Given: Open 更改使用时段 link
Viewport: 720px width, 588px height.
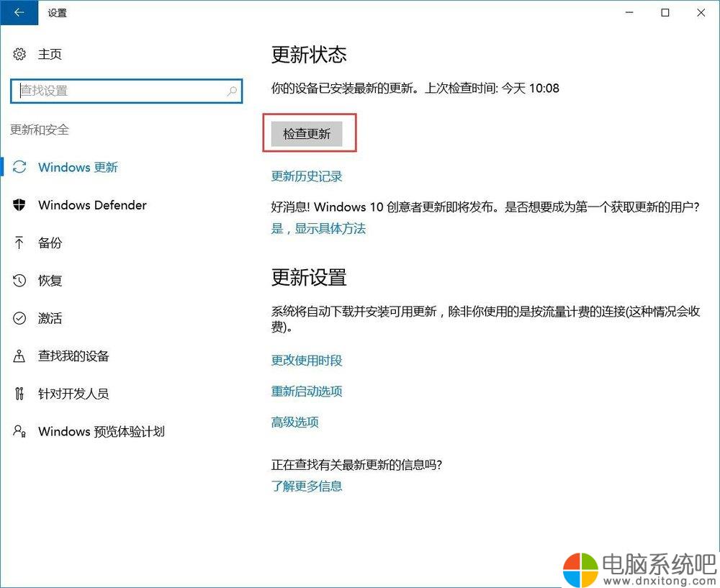Looking at the screenshot, I should click(x=307, y=361).
